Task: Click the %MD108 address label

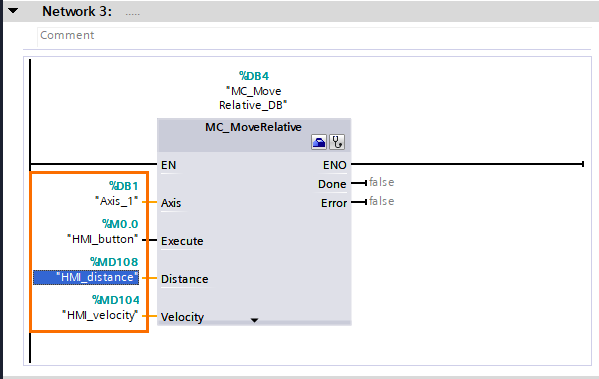Action: [114, 262]
